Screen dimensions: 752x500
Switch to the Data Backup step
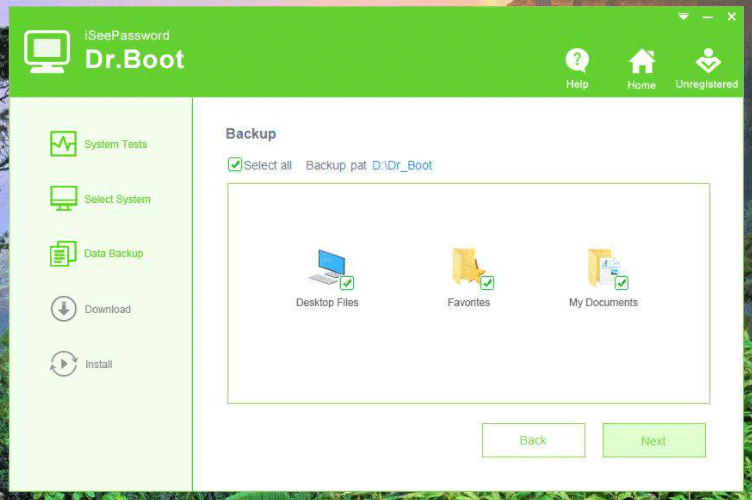tap(113, 254)
